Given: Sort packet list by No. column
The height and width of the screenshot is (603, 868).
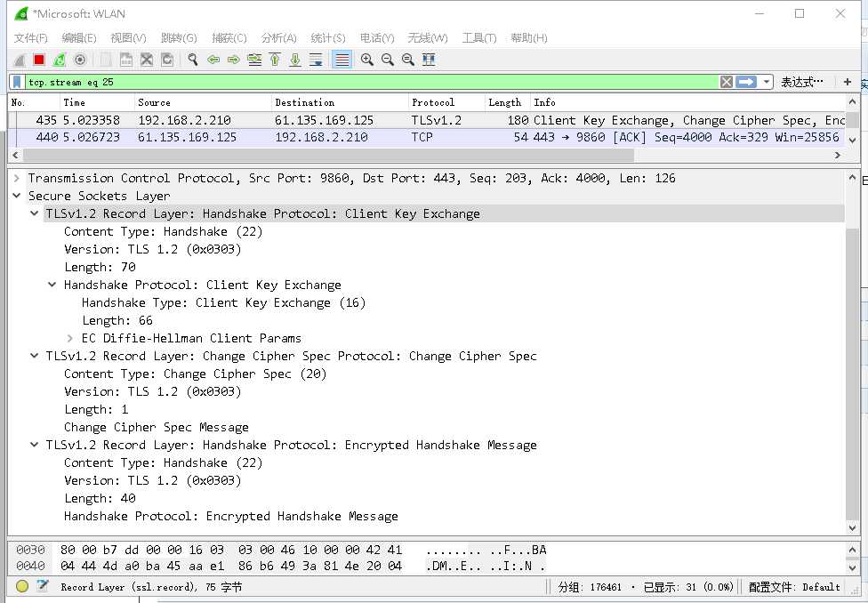Looking at the screenshot, I should coord(34,102).
